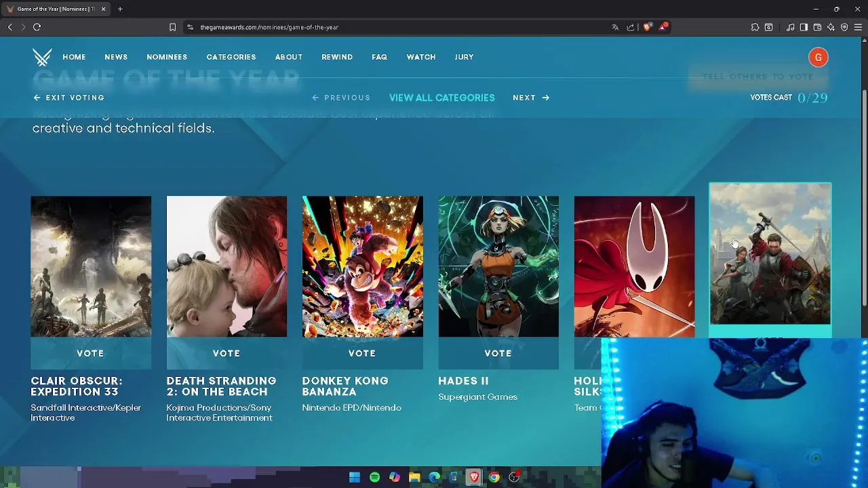This screenshot has width=868, height=488.
Task: Open JURY in site navigation
Action: tap(465, 57)
